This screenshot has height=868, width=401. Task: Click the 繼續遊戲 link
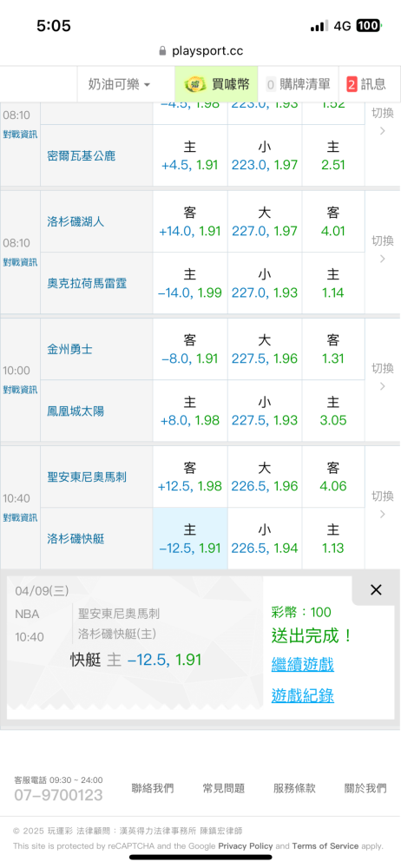[302, 664]
